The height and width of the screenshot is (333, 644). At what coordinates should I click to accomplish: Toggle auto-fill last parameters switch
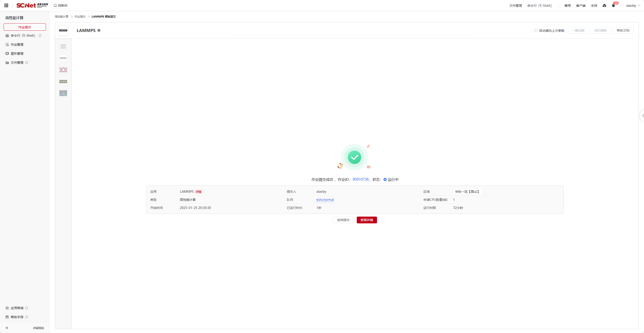tap(534, 31)
